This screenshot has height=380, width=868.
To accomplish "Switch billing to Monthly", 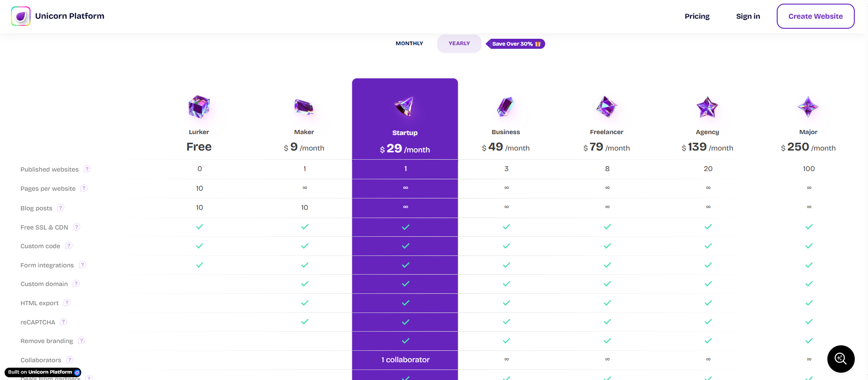I will coord(409,43).
